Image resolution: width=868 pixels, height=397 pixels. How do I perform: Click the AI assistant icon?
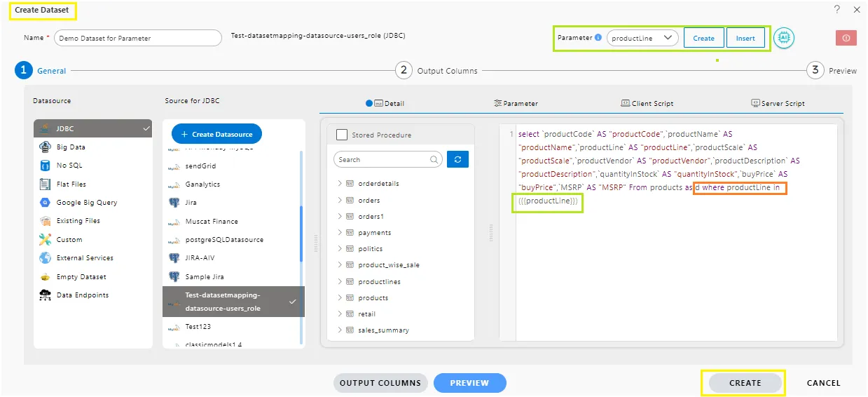[783, 38]
